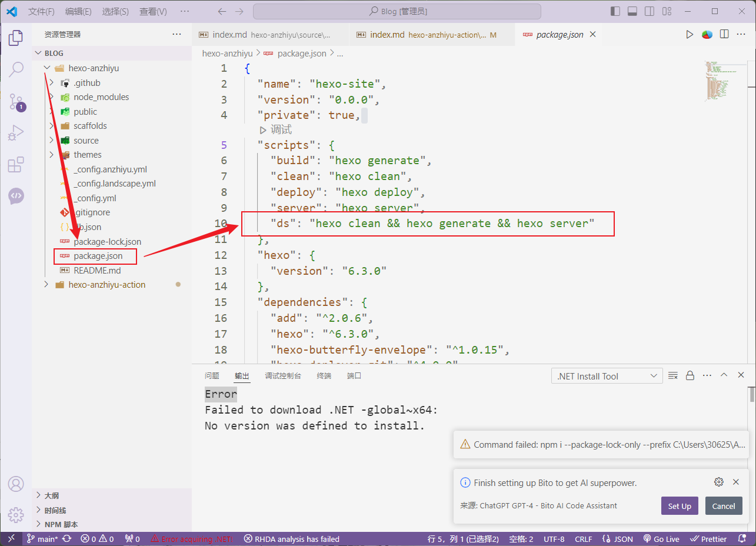Split the editor to the right
756x546 pixels.
pos(724,35)
